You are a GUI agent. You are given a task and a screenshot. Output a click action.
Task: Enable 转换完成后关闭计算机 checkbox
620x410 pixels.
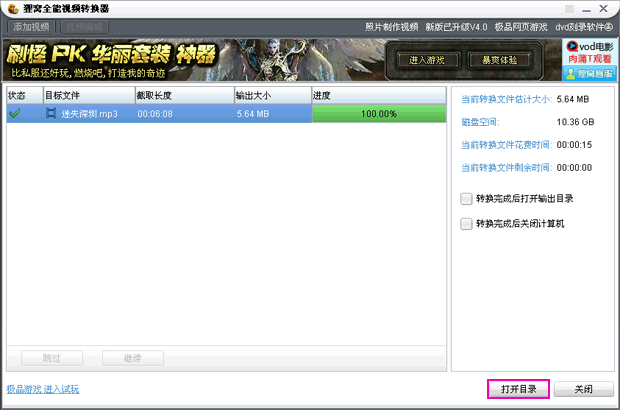(x=466, y=224)
